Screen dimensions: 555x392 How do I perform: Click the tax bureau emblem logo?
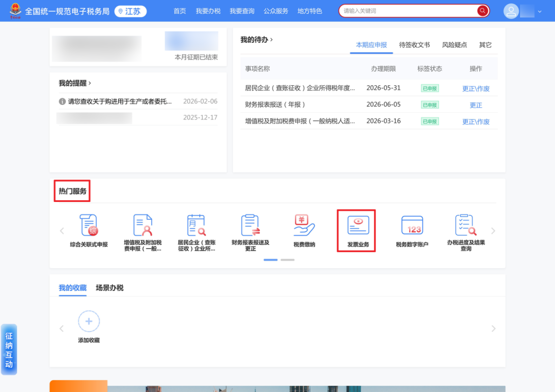[x=15, y=11]
